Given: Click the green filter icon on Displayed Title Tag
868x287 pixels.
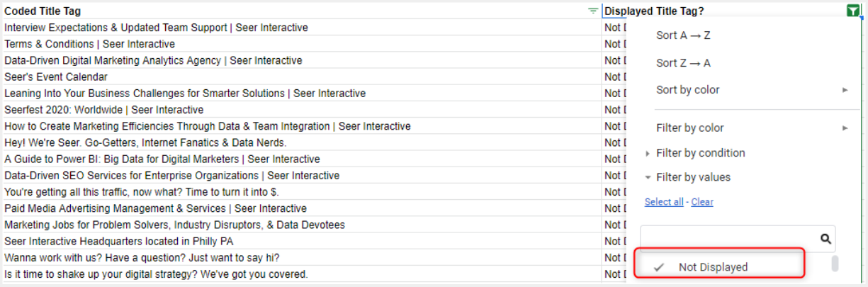Looking at the screenshot, I should click(852, 11).
